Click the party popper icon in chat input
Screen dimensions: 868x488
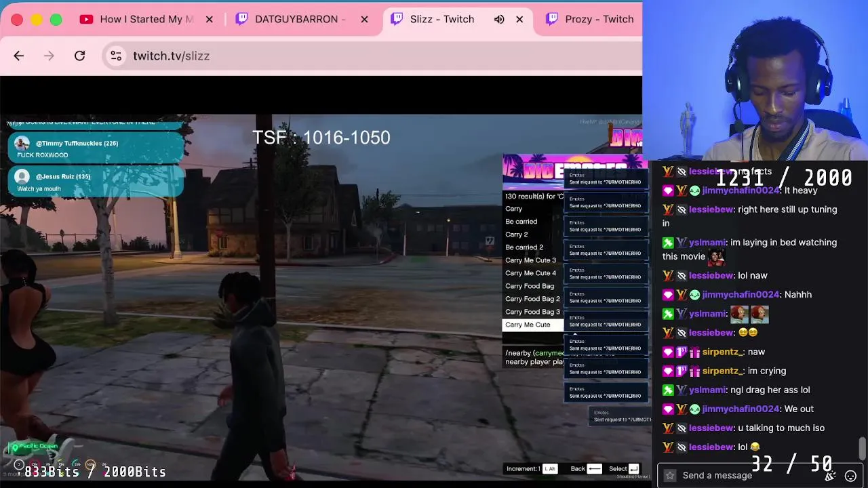[x=830, y=476]
